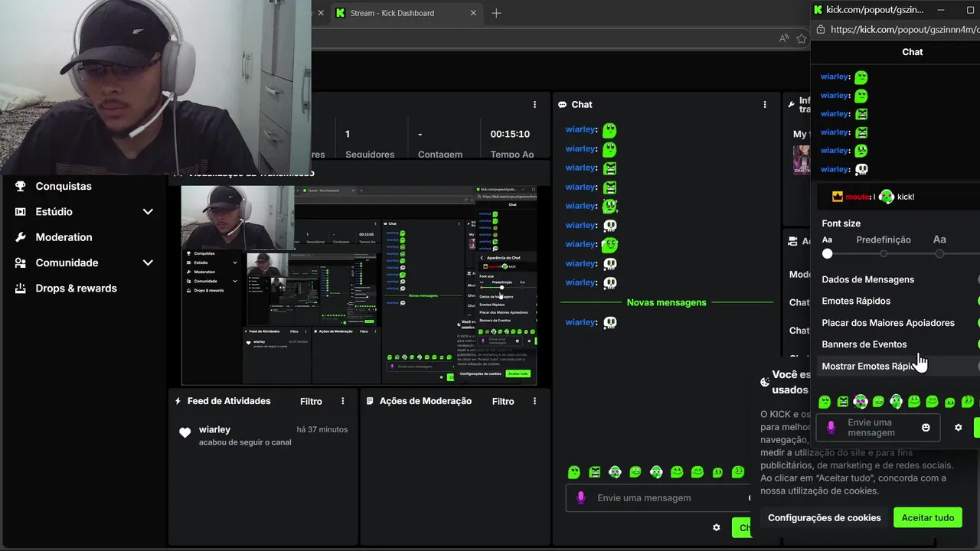This screenshot has width=980, height=551.
Task: Open Filtro in Feed de Atividades panel
Action: (311, 401)
